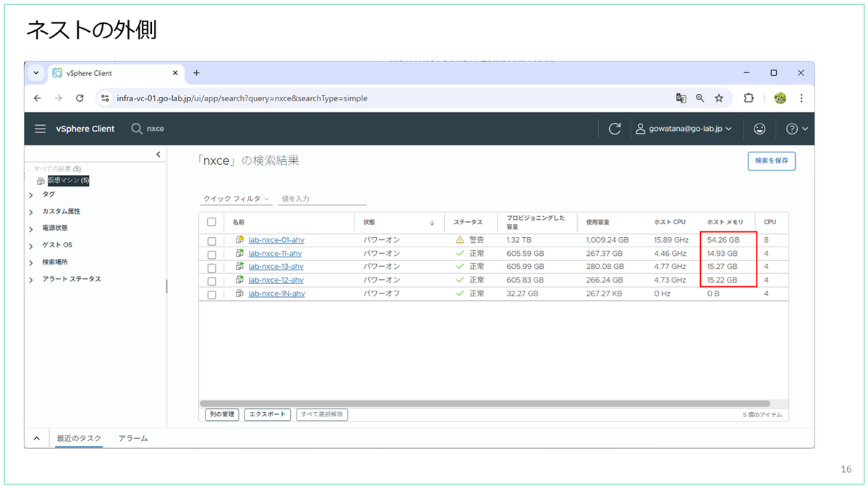Close the vSphere Client tab
This screenshot has height=488, width=868.
point(175,73)
